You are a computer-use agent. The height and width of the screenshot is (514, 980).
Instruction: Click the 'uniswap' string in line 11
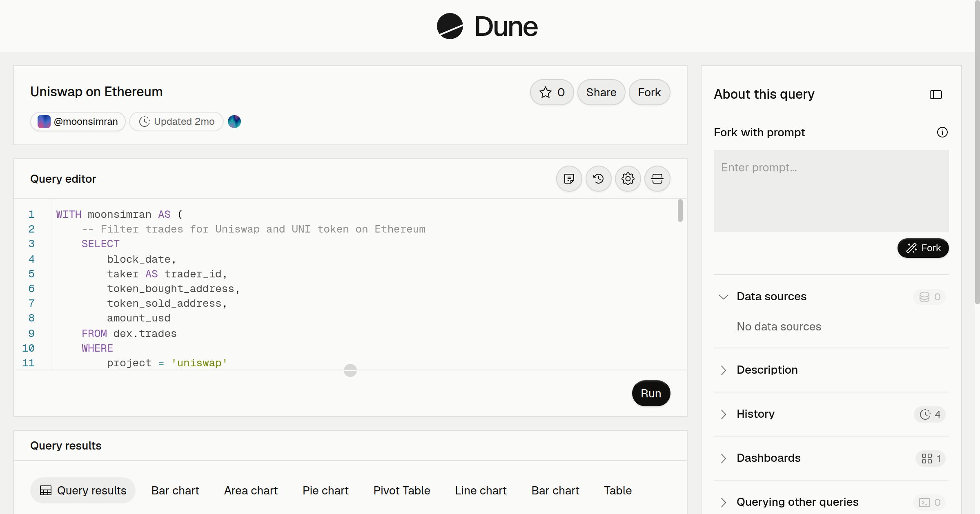pos(199,363)
